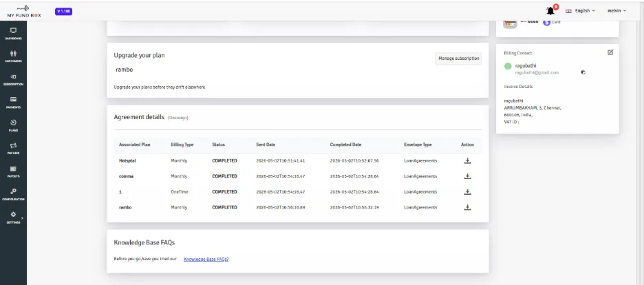Click the Sent Date column header
This screenshot has width=644, height=285.
[x=266, y=145]
